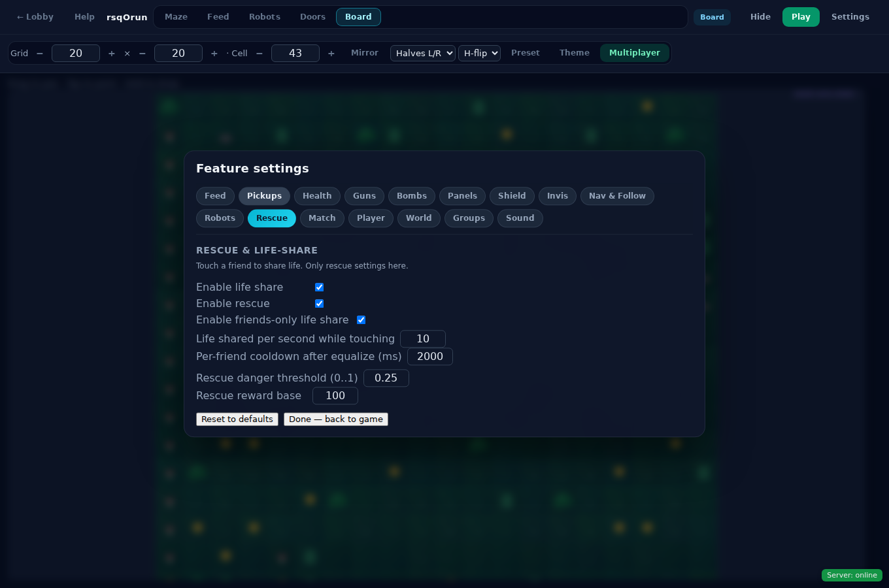Switch to the Feed settings tab
Screen dimensions: 889x588
point(215,196)
